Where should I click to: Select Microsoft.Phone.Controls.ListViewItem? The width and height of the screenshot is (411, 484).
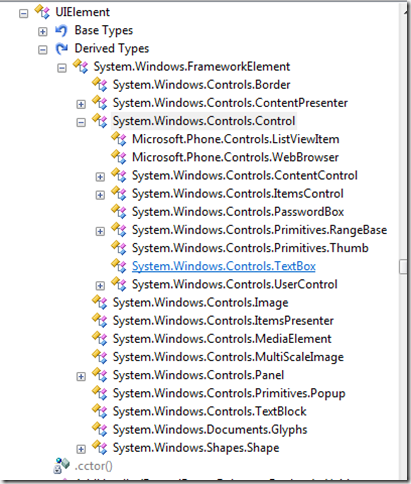pyautogui.click(x=236, y=139)
